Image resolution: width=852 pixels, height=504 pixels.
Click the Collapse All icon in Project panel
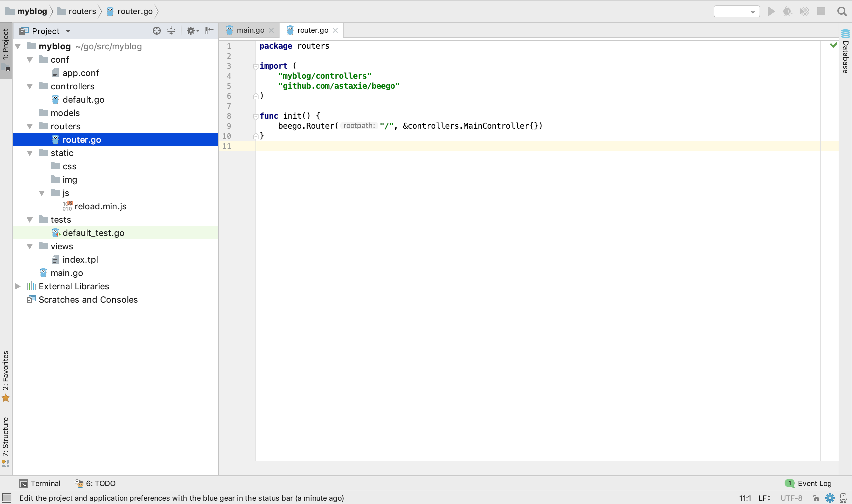pos(171,31)
